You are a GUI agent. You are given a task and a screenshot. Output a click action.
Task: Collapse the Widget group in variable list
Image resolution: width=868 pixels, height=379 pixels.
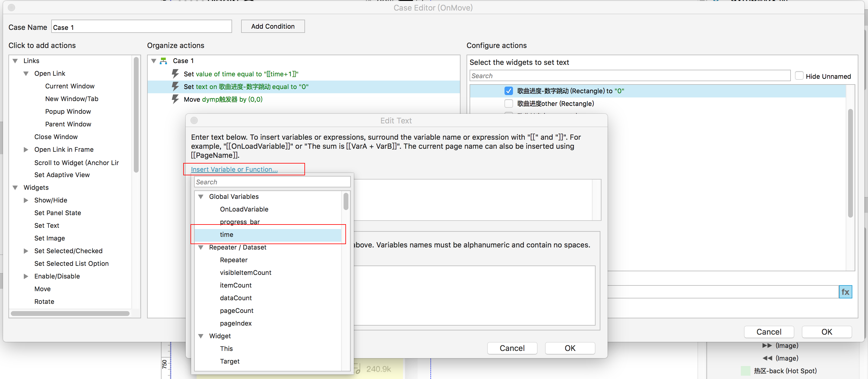201,336
